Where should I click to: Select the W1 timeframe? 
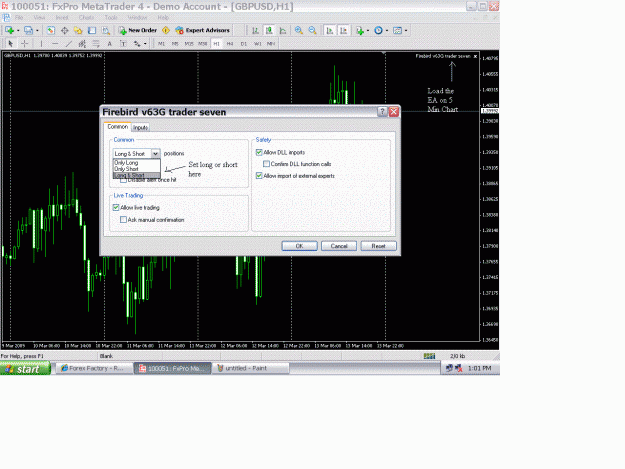(257, 43)
